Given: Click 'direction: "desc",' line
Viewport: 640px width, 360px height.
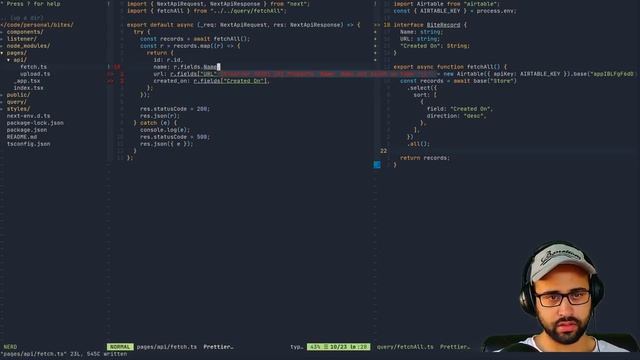Looking at the screenshot, I should [457, 116].
